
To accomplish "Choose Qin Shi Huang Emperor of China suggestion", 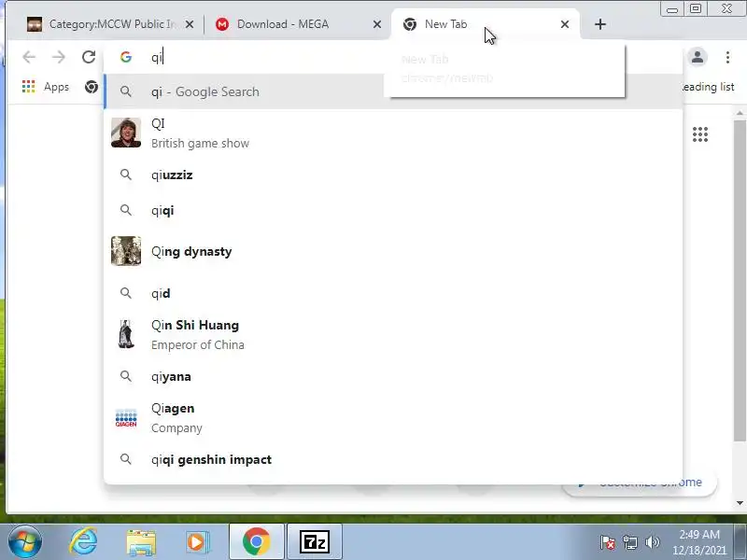I will point(393,335).
